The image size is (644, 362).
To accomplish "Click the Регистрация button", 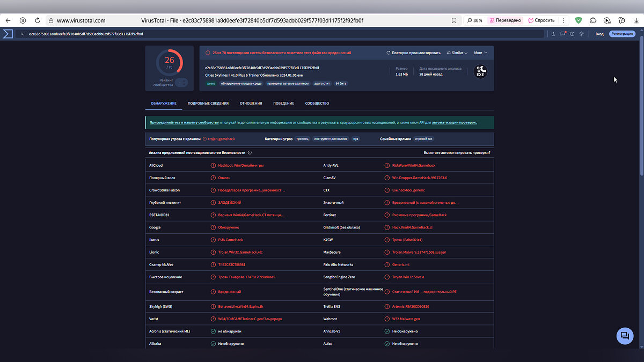I will pos(622,34).
